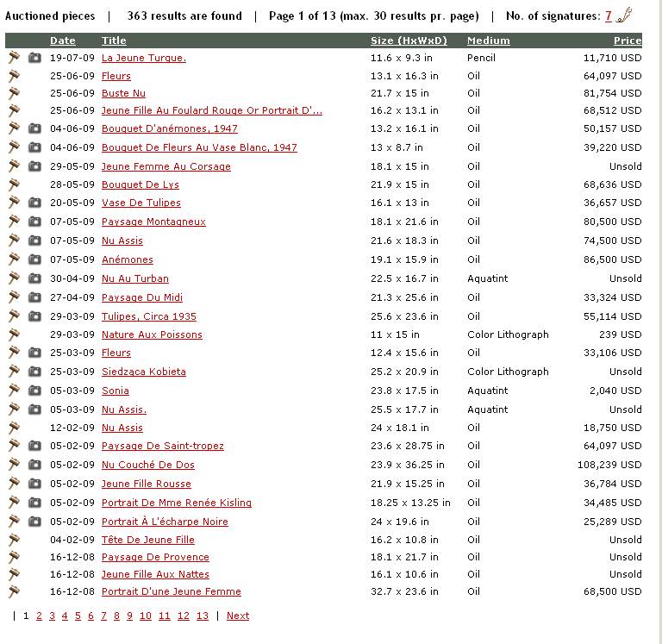Click the Size (HxWxD) column header

pos(407,41)
